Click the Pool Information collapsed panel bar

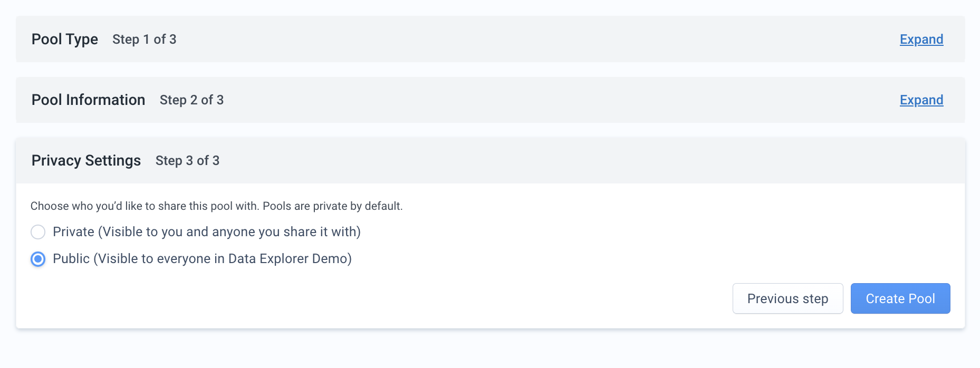[491, 100]
